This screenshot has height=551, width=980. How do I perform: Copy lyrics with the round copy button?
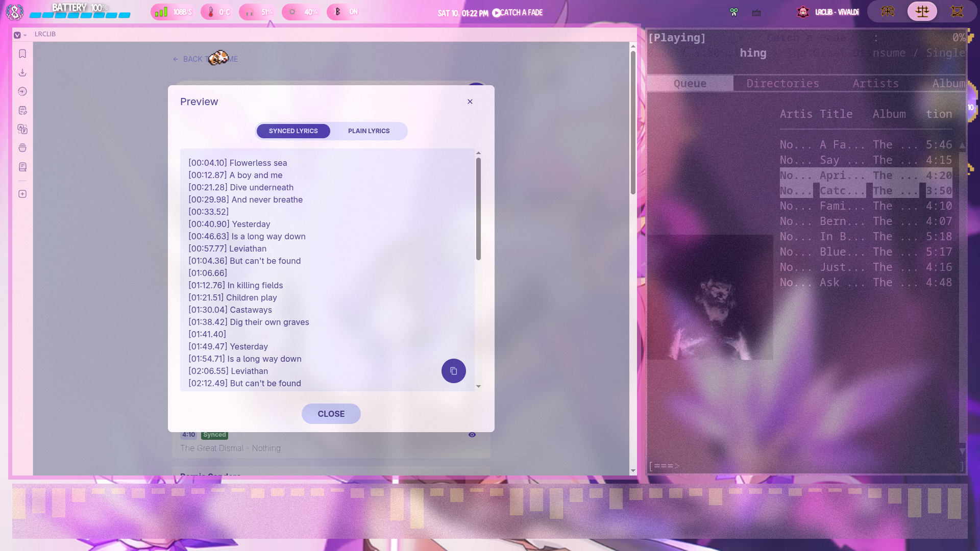(453, 371)
